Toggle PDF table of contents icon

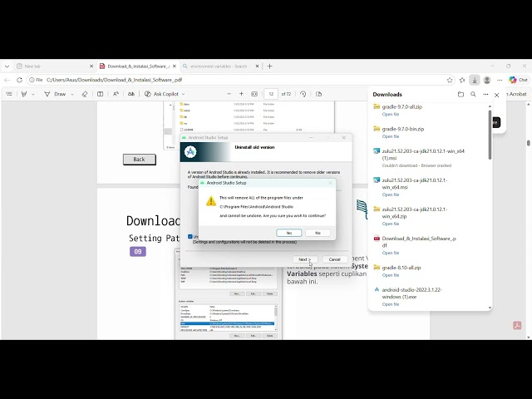point(9,94)
